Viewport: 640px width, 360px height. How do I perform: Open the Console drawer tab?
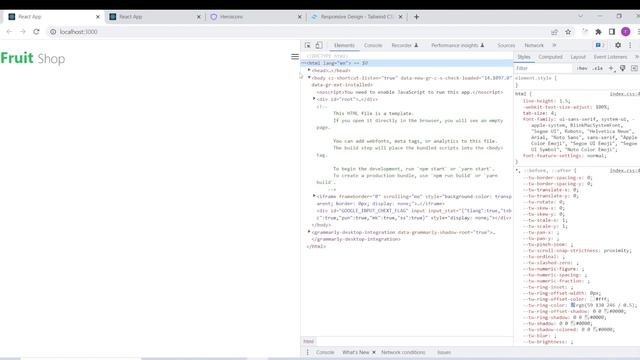pyautogui.click(x=325, y=352)
